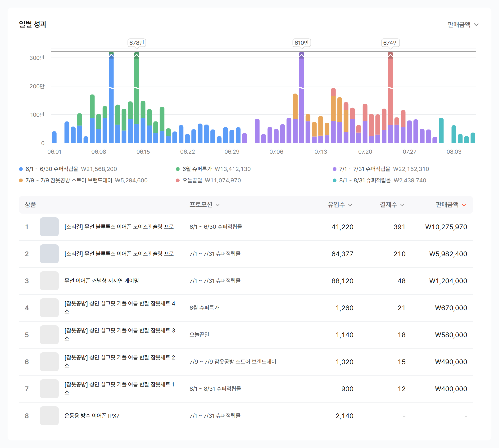
Task: Open the 잠옷세트 3호 product name
Action: point(120,334)
